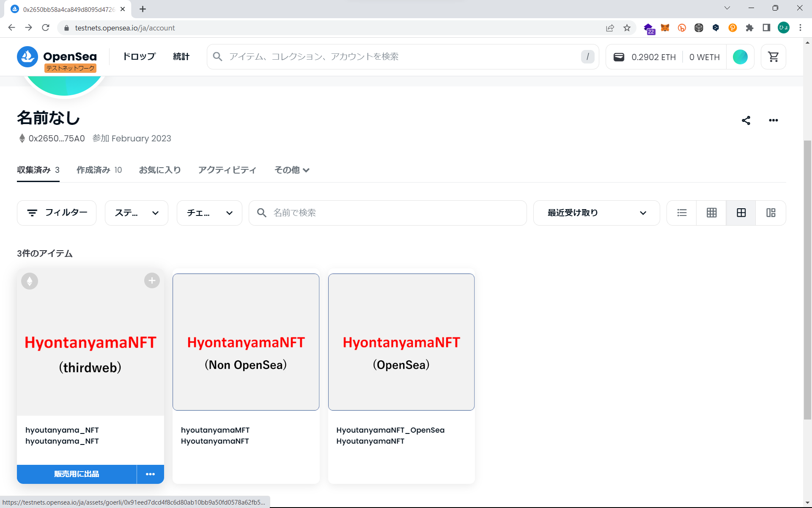Open the フィルター filter button

coord(57,213)
